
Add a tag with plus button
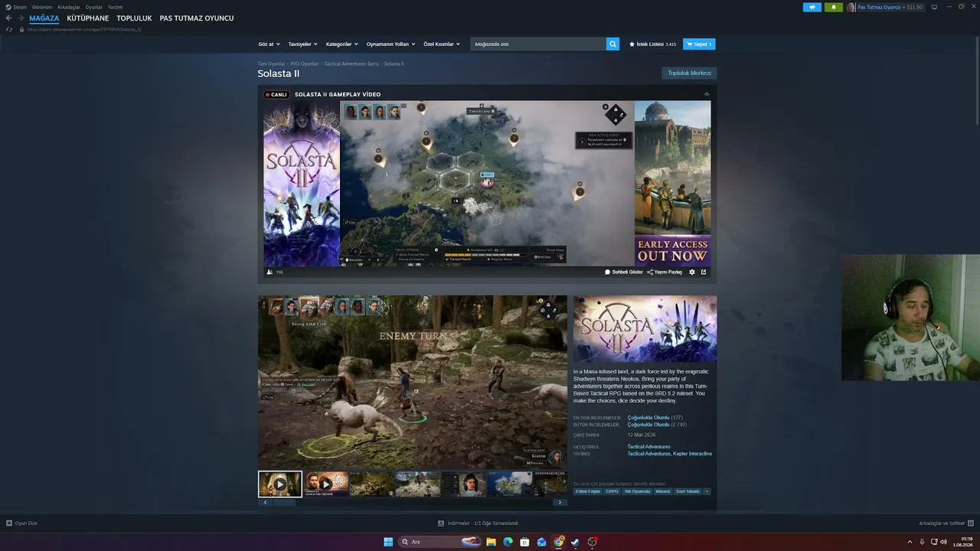coord(707,491)
